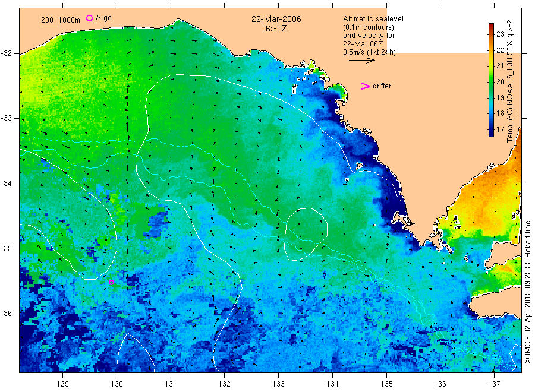Click the color bar value 20
The image size is (535, 392).
click(500, 82)
